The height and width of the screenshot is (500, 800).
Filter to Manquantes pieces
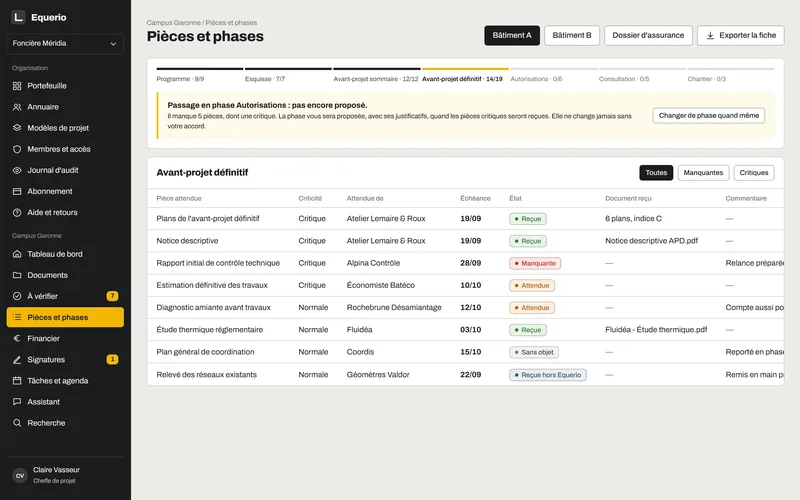click(x=703, y=172)
